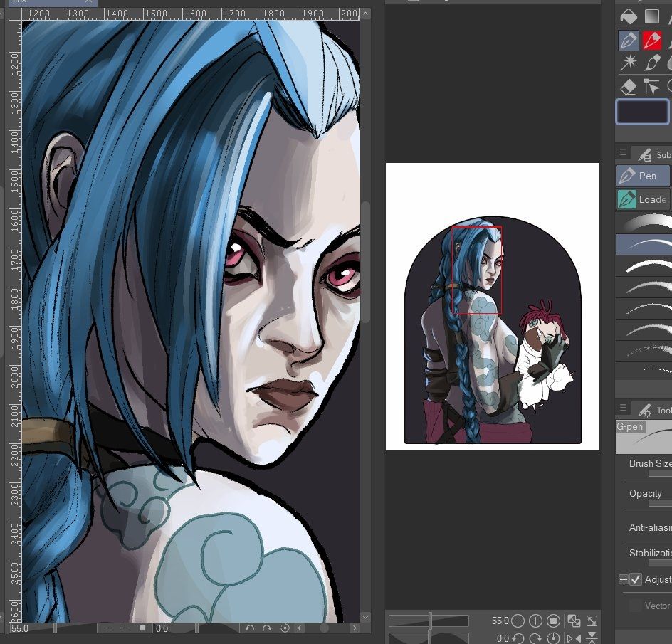Click the Anti-aliasing setting label

(650, 527)
